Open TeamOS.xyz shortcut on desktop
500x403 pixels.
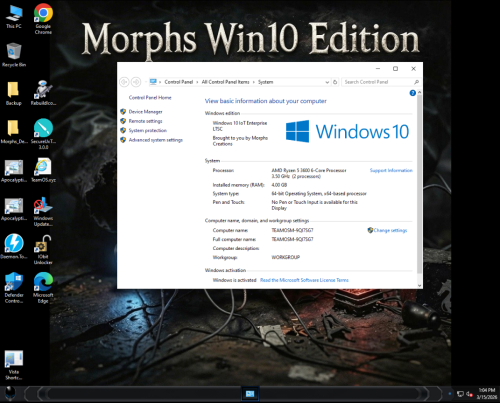tap(43, 170)
